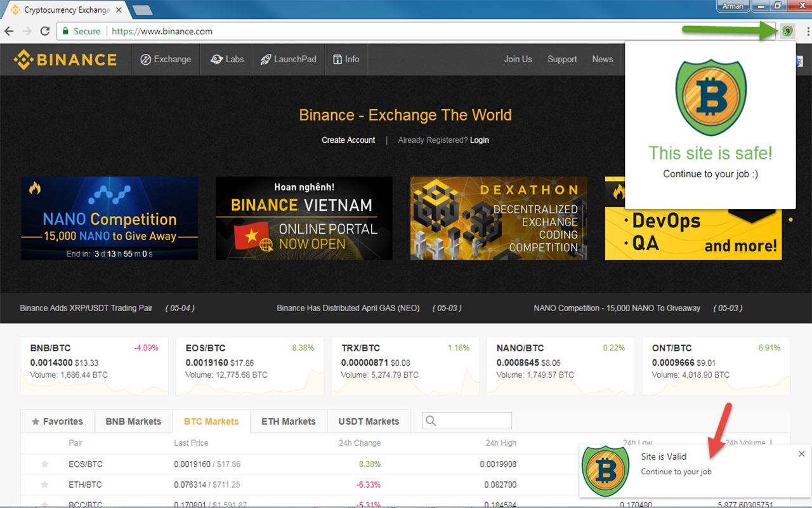Switch to the USDT Markets tab
This screenshot has height=508, width=812.
pyautogui.click(x=369, y=422)
